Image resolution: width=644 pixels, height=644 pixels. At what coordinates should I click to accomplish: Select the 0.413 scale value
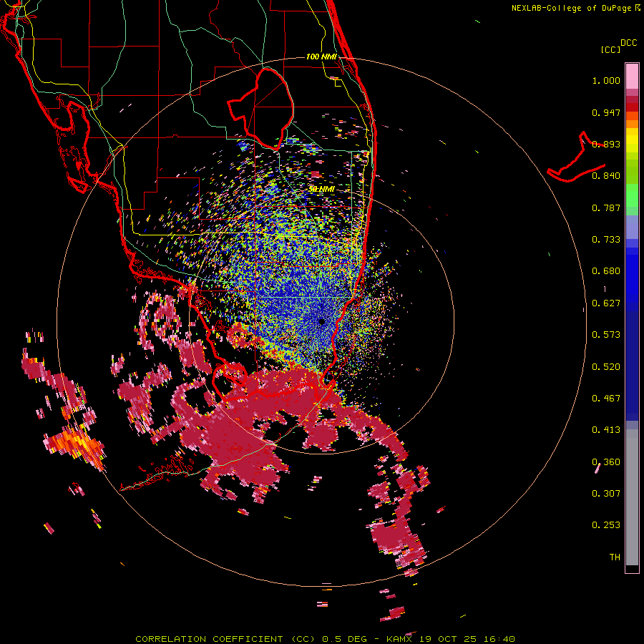click(x=606, y=430)
